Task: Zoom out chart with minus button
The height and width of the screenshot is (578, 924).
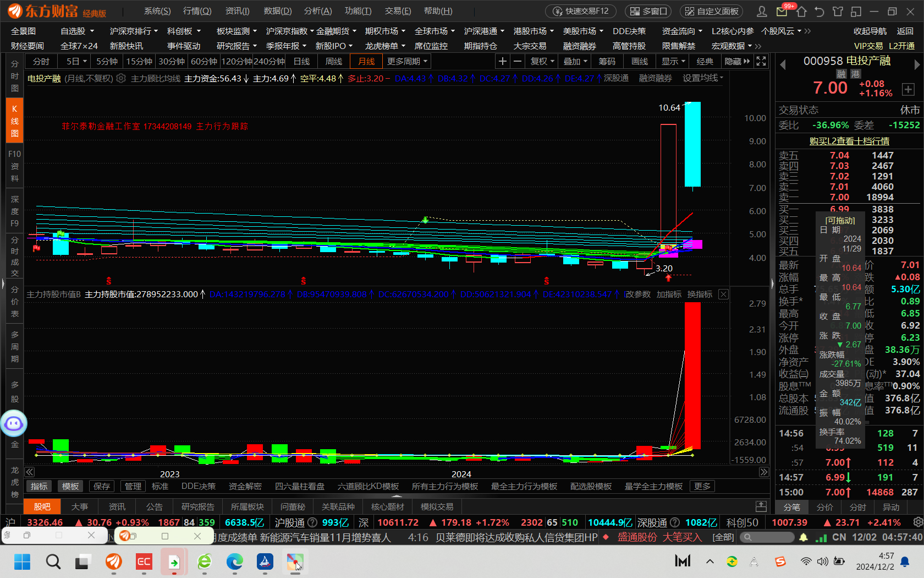Action: tap(518, 61)
